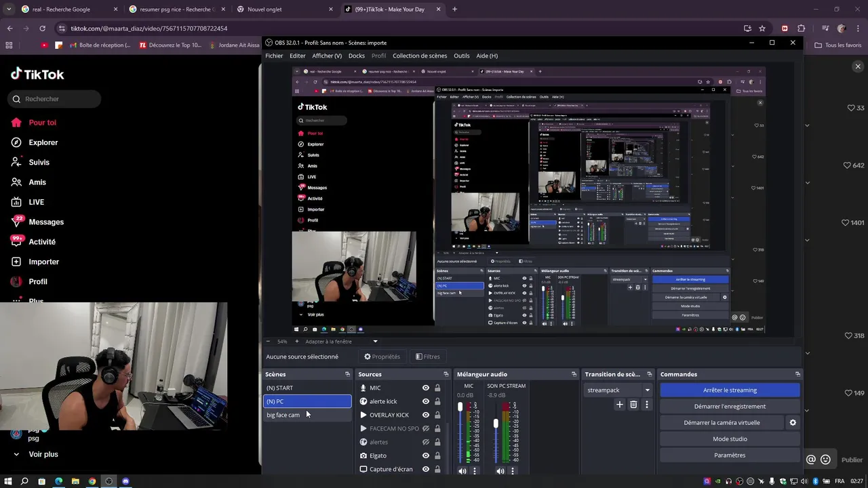
Task: Reload the Chrome page
Action: (x=42, y=28)
